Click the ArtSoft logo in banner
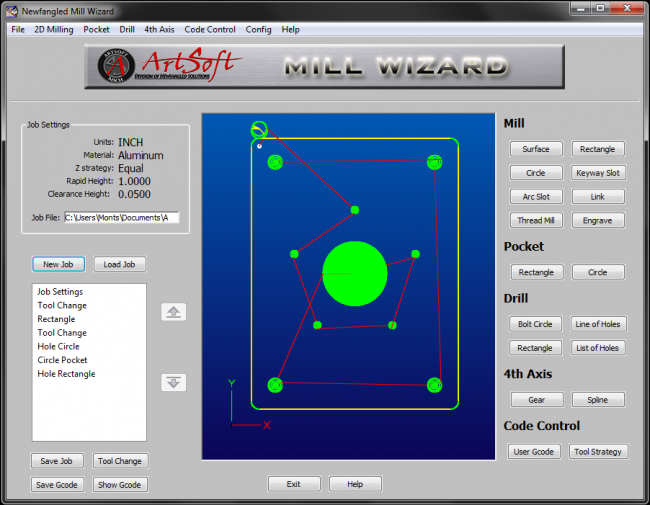The image size is (650, 505). point(170,66)
